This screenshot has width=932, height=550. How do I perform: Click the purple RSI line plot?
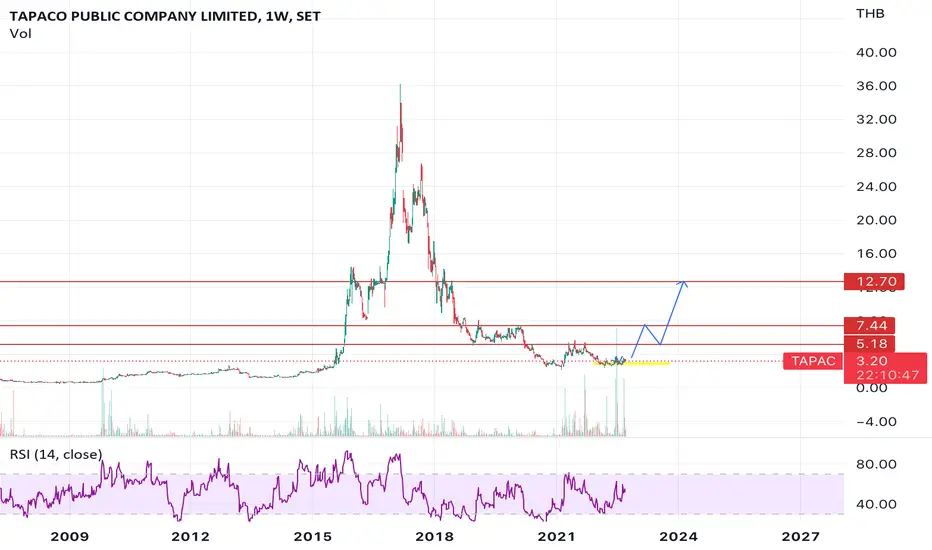(313, 488)
